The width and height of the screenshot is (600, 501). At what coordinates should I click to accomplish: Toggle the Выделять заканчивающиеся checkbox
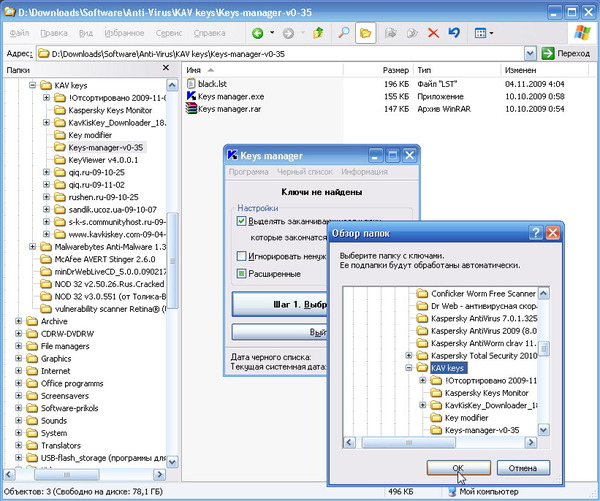(241, 221)
